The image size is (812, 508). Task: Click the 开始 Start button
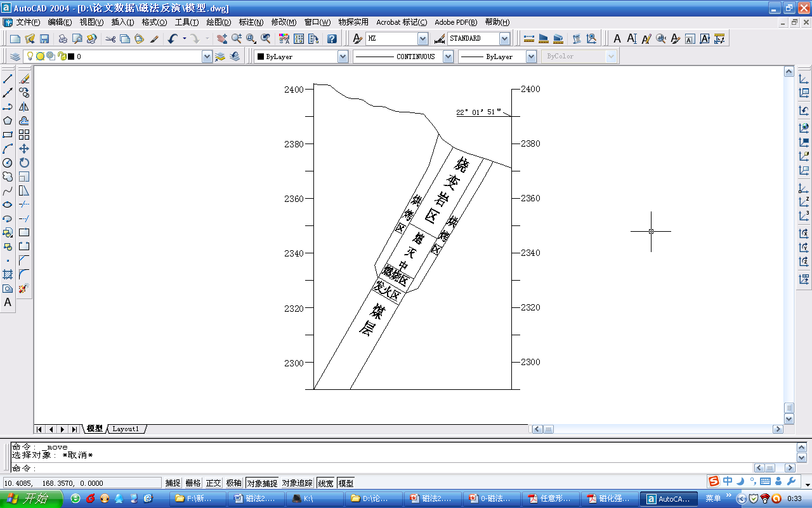point(31,498)
